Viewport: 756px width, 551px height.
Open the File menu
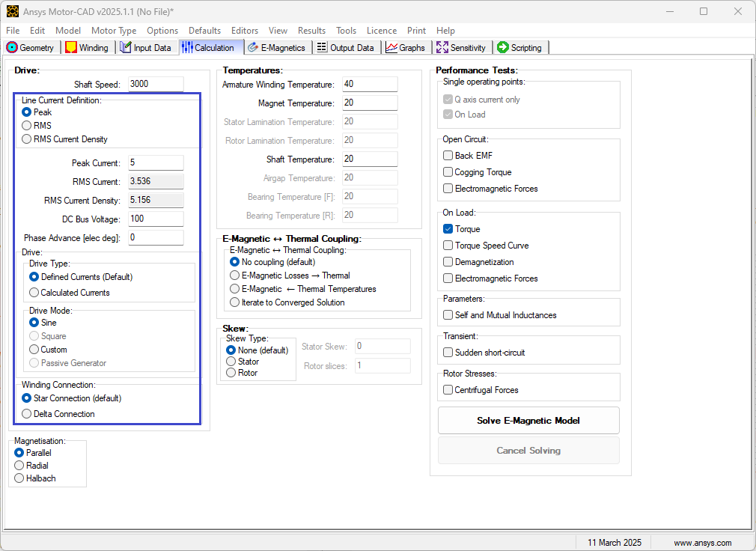pyautogui.click(x=13, y=31)
